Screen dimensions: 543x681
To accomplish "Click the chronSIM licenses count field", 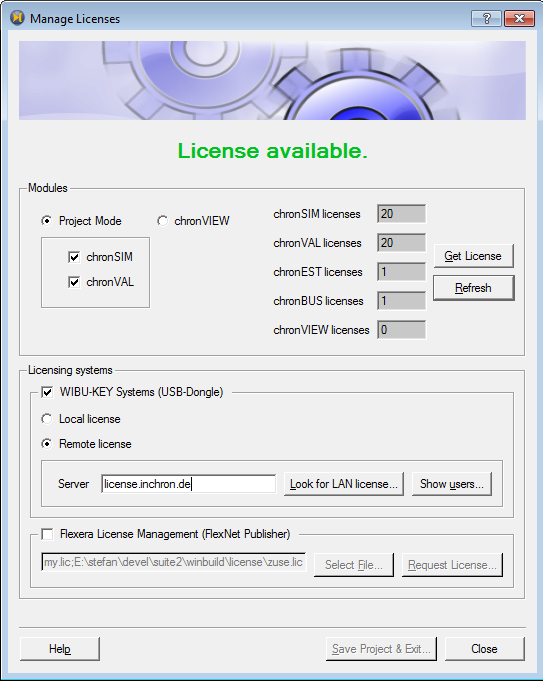I will 401,214.
